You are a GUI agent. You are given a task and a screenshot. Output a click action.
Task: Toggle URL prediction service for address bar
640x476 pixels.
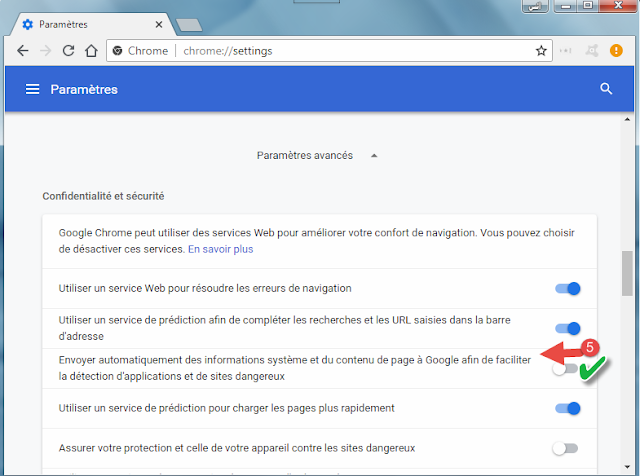pos(567,328)
